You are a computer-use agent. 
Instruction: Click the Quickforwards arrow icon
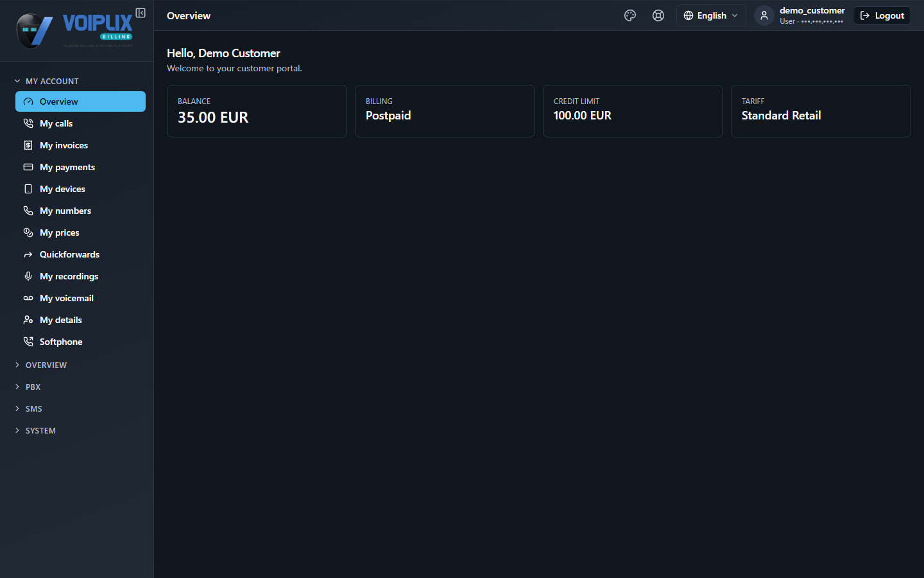tap(28, 254)
